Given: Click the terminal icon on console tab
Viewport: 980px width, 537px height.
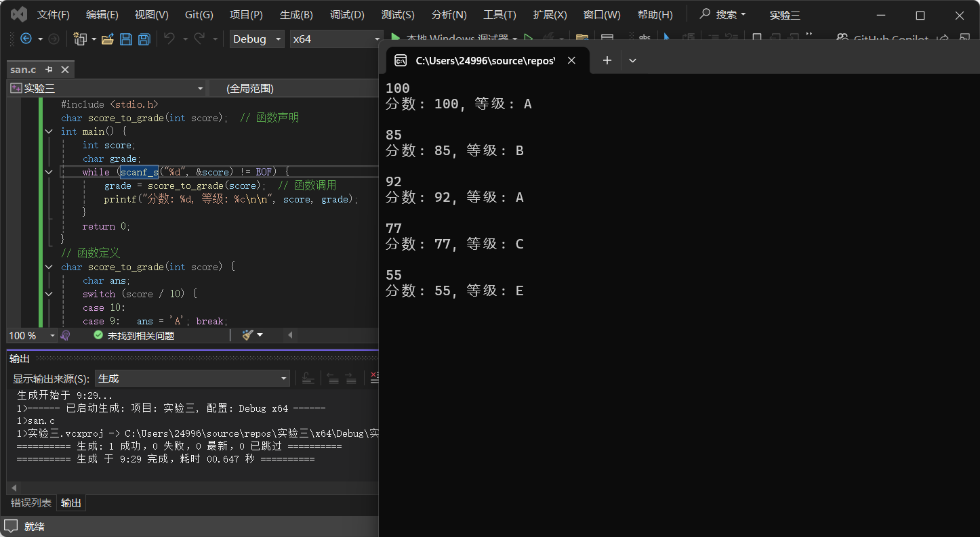Looking at the screenshot, I should 401,60.
